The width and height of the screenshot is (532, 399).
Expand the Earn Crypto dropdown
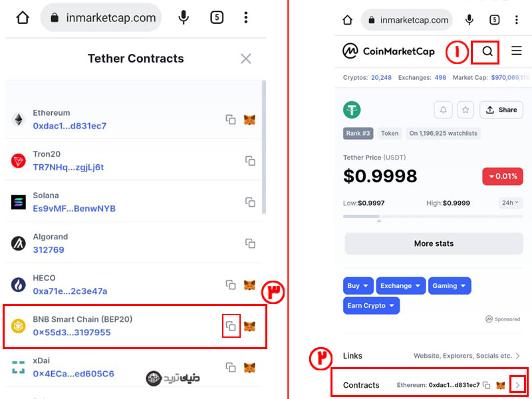point(371,306)
